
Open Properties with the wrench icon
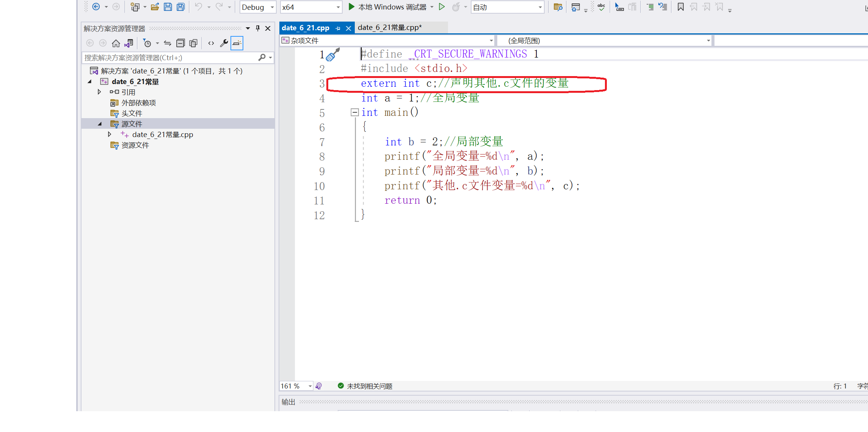point(224,44)
